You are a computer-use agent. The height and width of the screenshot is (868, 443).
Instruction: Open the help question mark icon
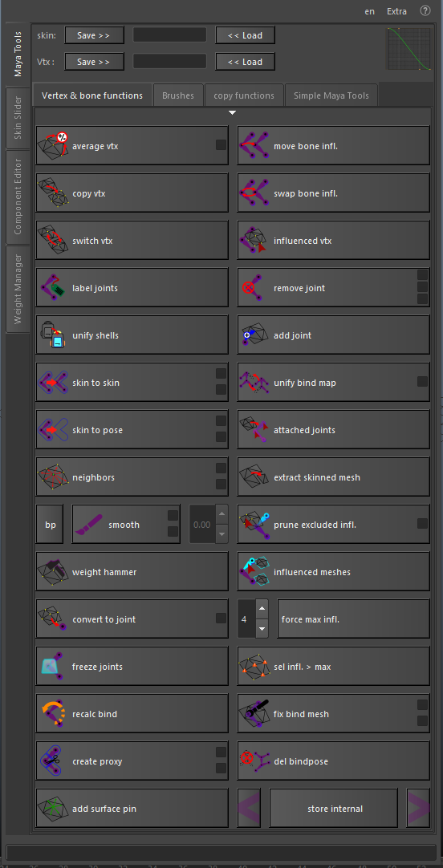pos(425,10)
